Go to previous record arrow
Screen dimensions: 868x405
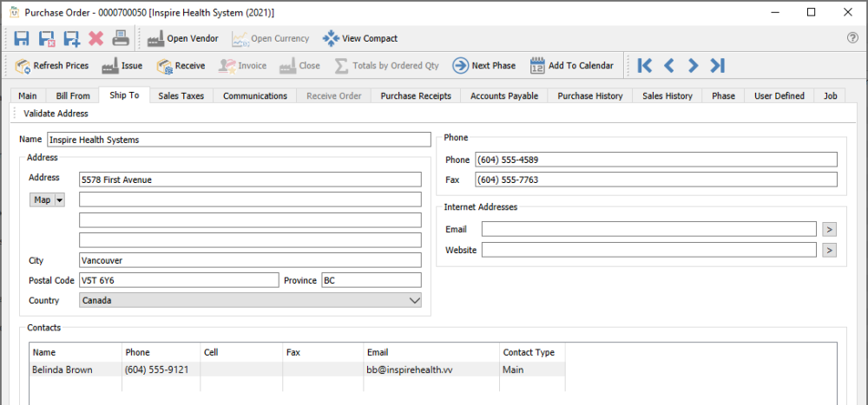coord(668,66)
